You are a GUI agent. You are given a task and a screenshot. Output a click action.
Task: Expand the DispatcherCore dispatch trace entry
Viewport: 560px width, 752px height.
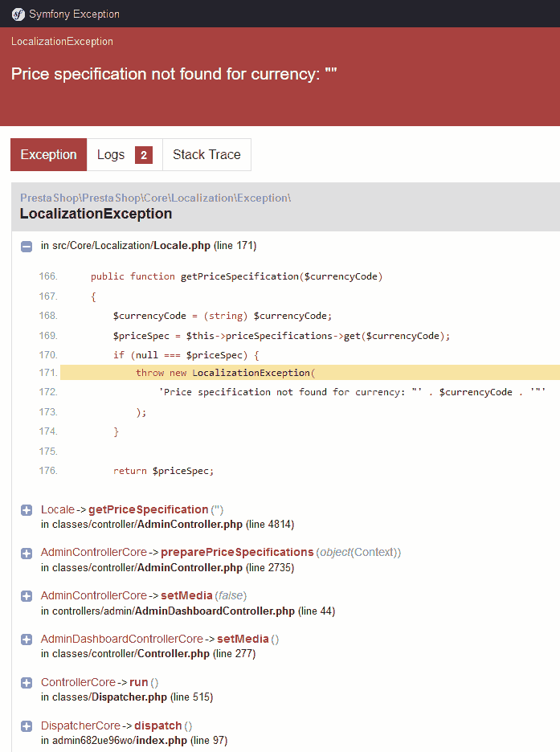(x=27, y=726)
